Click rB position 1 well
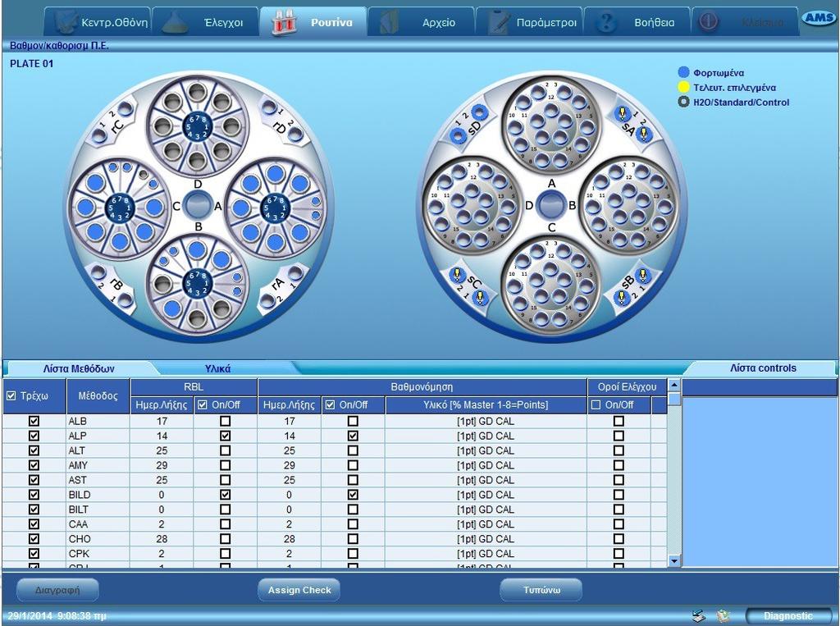 point(126,299)
